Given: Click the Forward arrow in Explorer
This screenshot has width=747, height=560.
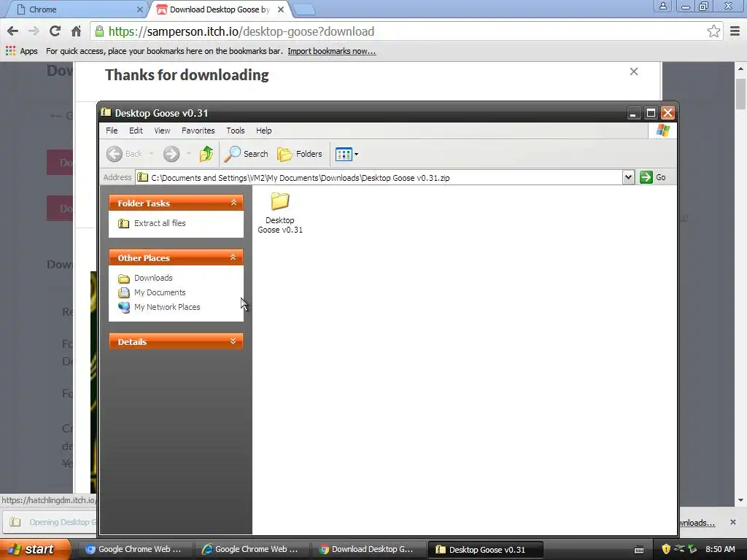Looking at the screenshot, I should pos(171,154).
